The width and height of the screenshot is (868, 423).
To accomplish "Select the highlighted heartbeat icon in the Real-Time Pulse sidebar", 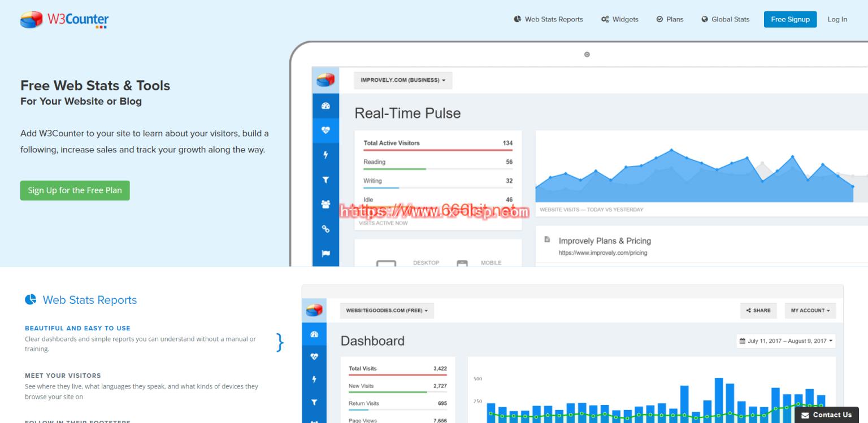I will 325,130.
